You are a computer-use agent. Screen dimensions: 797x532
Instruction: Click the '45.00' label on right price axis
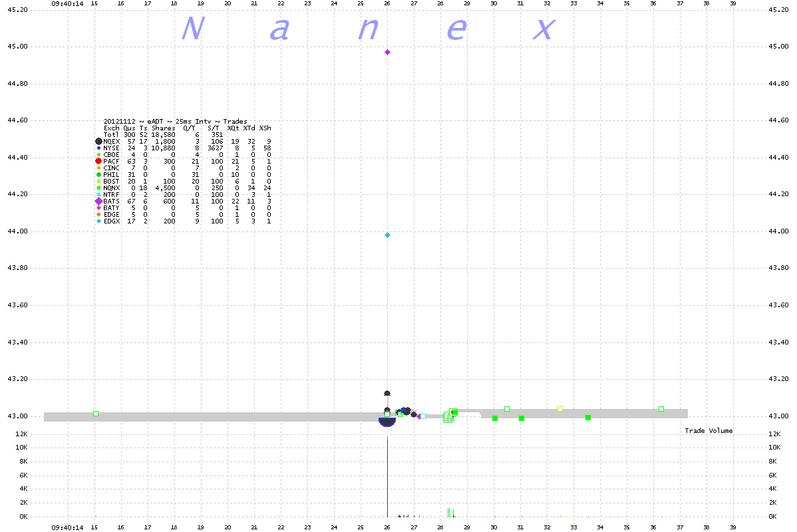pyautogui.click(x=778, y=47)
